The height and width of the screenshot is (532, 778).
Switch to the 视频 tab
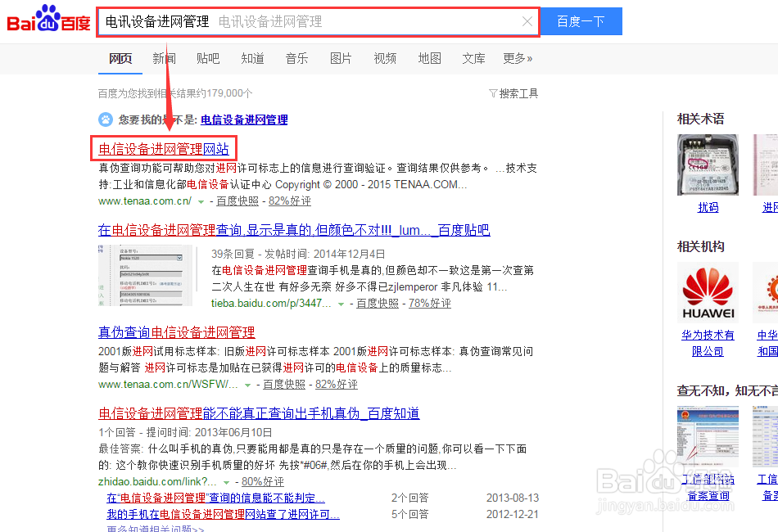click(x=385, y=58)
